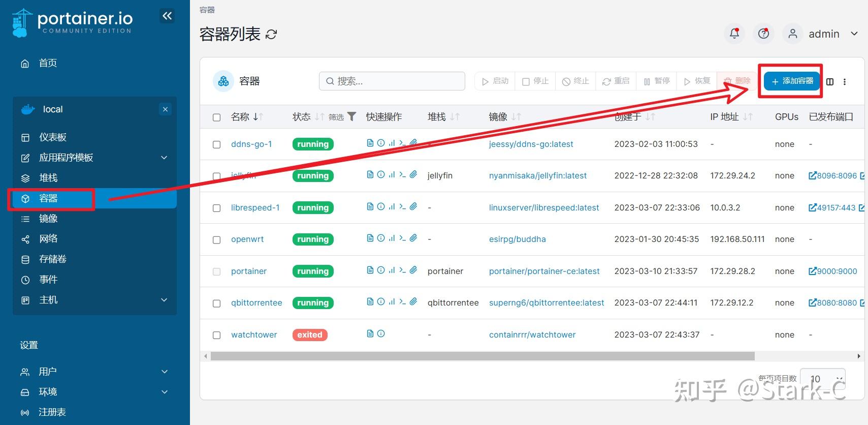This screenshot has width=868, height=425.
Task: Click the horizontal scrollbar under the table
Action: coord(483,356)
